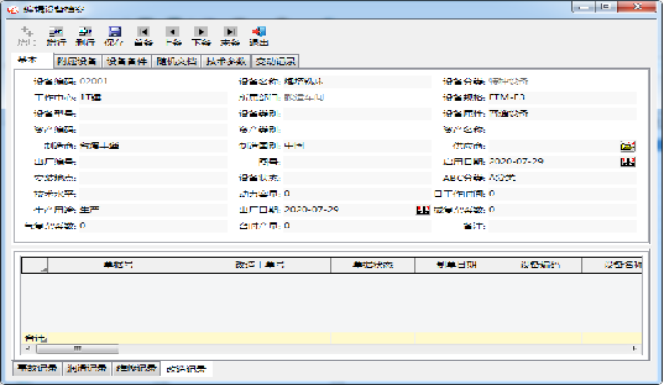This screenshot has width=664, height=385.
Task: Click the factory date 2020-07-29 field
Action: (349, 210)
